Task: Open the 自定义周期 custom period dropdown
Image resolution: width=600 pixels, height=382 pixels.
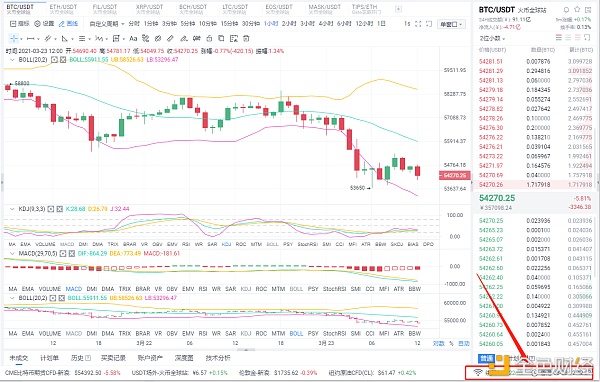Action: click(107, 24)
